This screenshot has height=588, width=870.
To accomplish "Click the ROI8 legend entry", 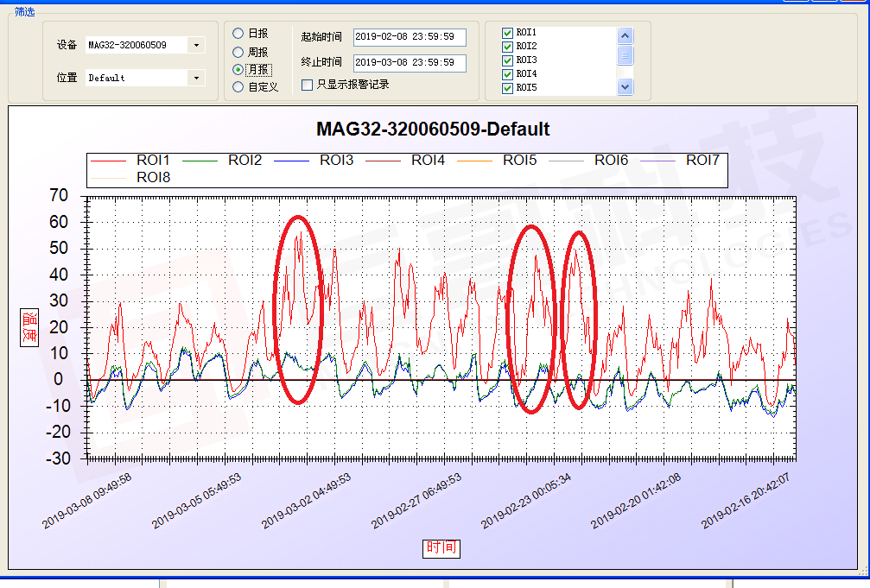I will pyautogui.click(x=130, y=178).
